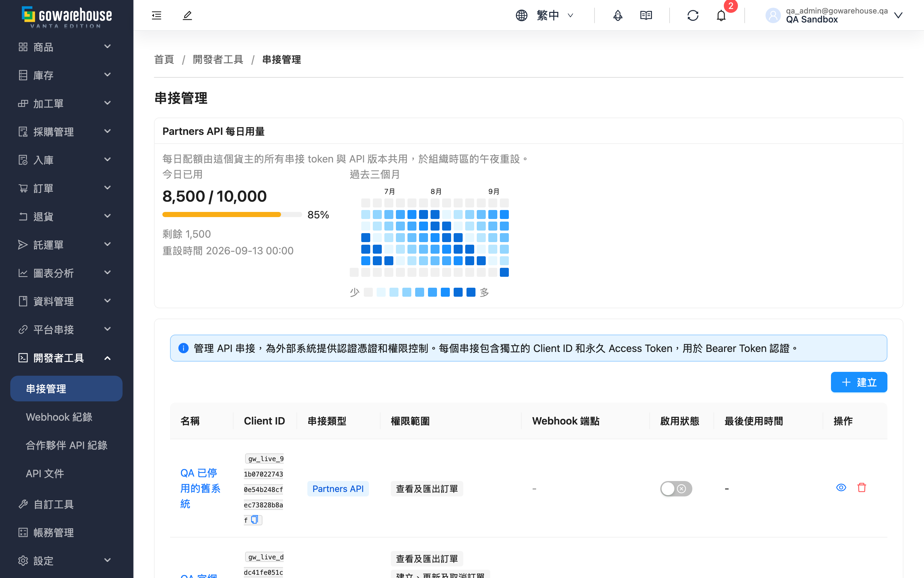Expand the 圖表分析 sidebar menu
Viewport: 924px width, 578px height.
[66, 273]
